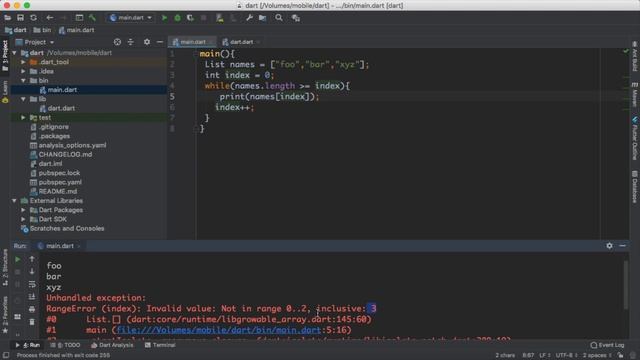
Task: Click the Search Everywhere magnifier icon
Action: coord(279,18)
